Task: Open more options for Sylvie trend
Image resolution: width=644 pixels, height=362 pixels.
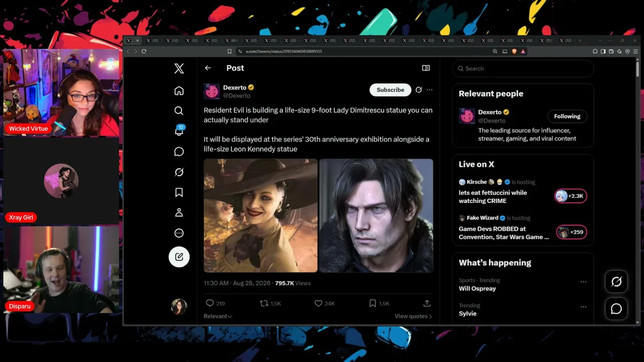Action: pyautogui.click(x=583, y=307)
